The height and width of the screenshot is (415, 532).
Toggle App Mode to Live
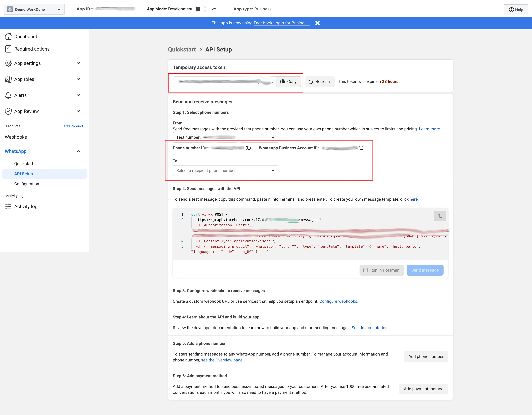point(200,9)
